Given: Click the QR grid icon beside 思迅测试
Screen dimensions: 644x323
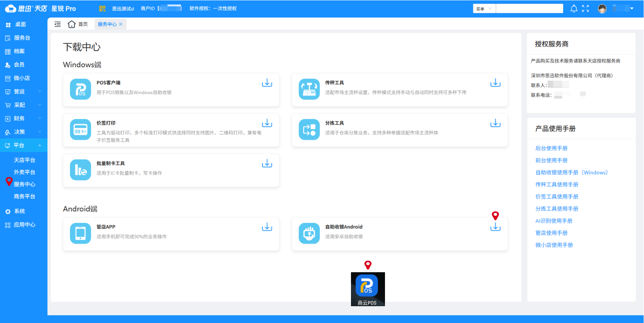Looking at the screenshot, I should coord(102,9).
